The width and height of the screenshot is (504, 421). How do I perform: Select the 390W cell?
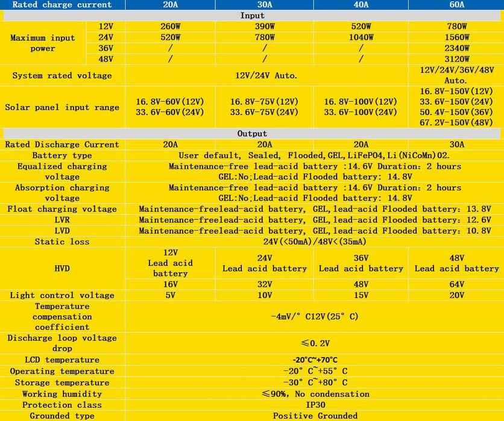(265, 27)
